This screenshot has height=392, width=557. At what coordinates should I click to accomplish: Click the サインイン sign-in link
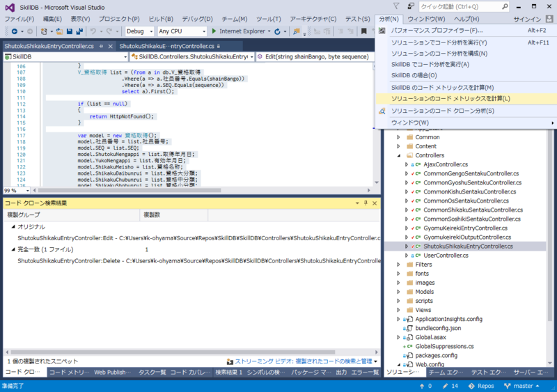click(527, 19)
